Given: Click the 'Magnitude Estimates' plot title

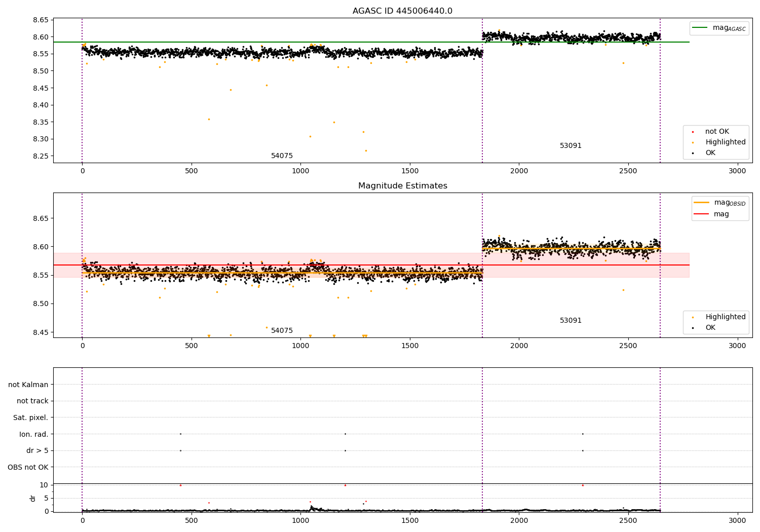Looking at the screenshot, I should point(402,186).
